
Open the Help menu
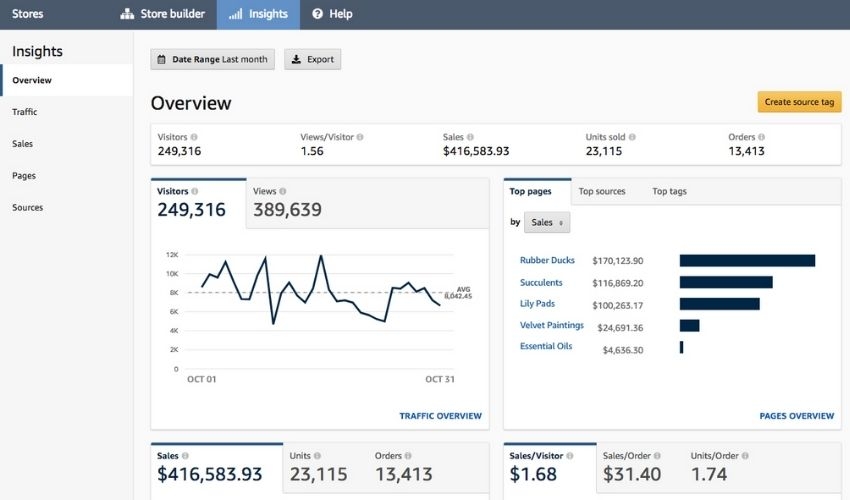pos(332,14)
